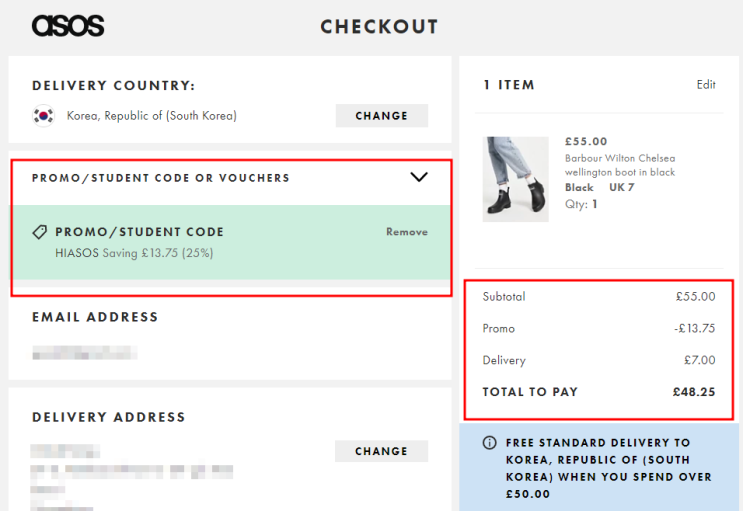Edit the bag items
This screenshot has height=511, width=743.
[706, 85]
